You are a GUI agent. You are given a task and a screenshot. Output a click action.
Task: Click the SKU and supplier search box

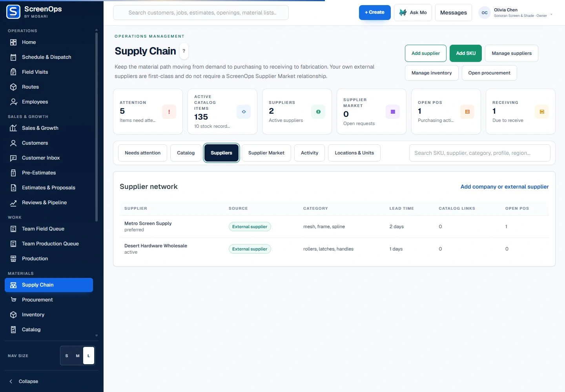click(x=479, y=153)
